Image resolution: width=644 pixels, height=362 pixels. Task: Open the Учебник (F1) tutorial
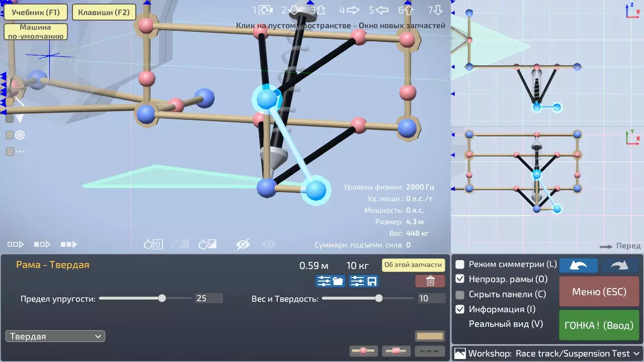[36, 12]
